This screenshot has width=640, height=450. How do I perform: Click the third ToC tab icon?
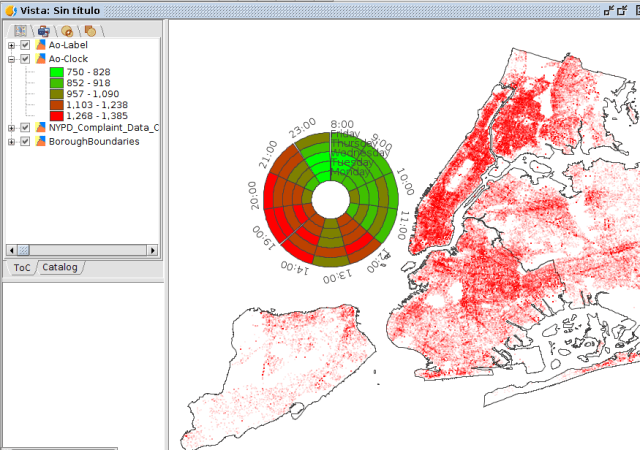(x=67, y=30)
